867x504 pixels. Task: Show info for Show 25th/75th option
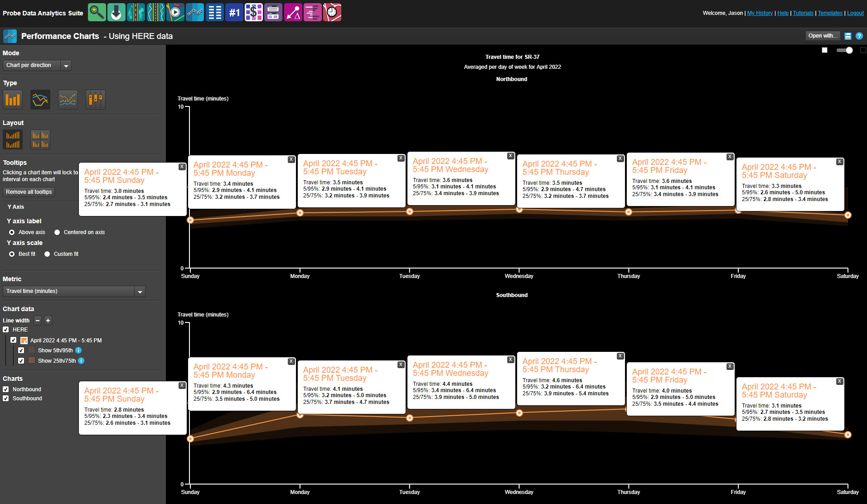[81, 361]
